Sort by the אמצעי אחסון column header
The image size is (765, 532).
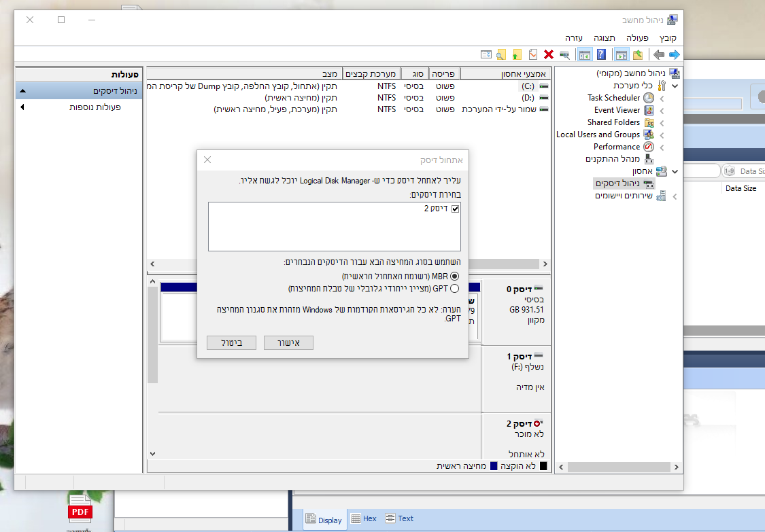coord(506,73)
